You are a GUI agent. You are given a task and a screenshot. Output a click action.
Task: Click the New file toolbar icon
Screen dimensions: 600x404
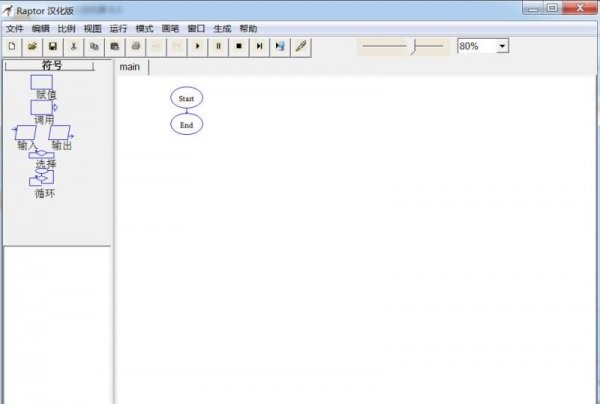[x=11, y=46]
